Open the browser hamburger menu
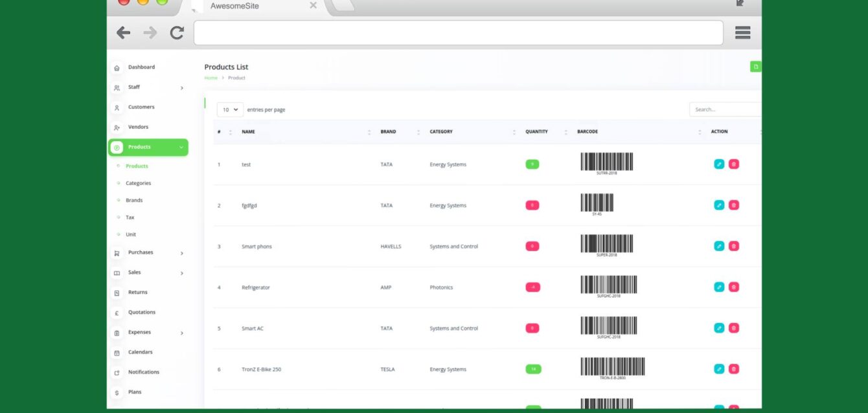868x413 pixels. (743, 32)
